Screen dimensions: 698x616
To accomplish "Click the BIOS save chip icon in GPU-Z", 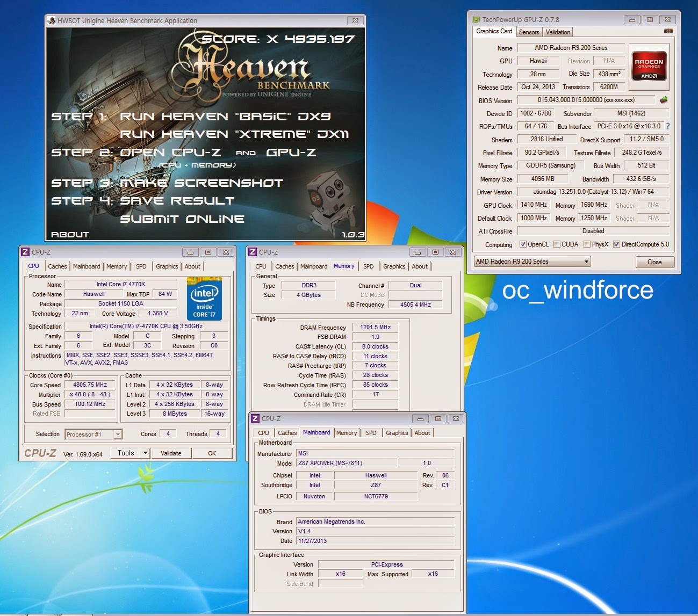I will [664, 100].
